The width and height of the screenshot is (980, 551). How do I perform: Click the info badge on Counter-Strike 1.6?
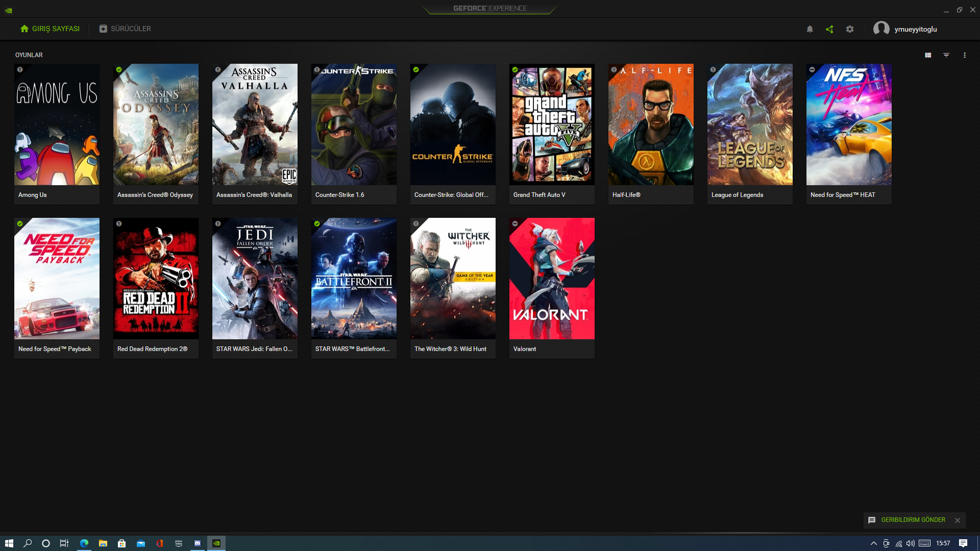[316, 70]
